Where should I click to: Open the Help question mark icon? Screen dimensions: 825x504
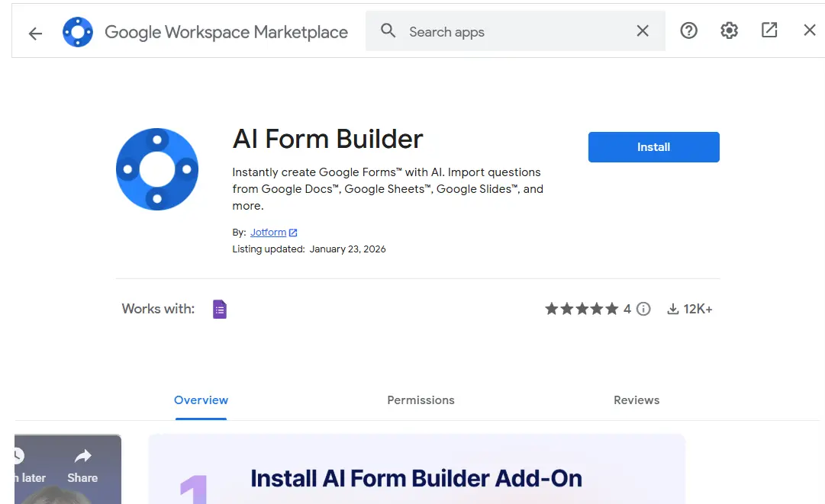pos(688,30)
